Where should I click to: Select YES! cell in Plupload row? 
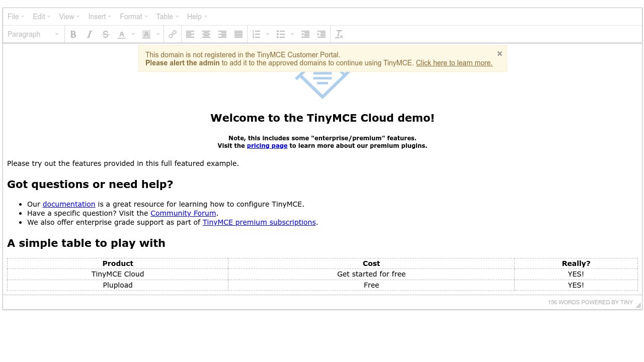pos(576,285)
